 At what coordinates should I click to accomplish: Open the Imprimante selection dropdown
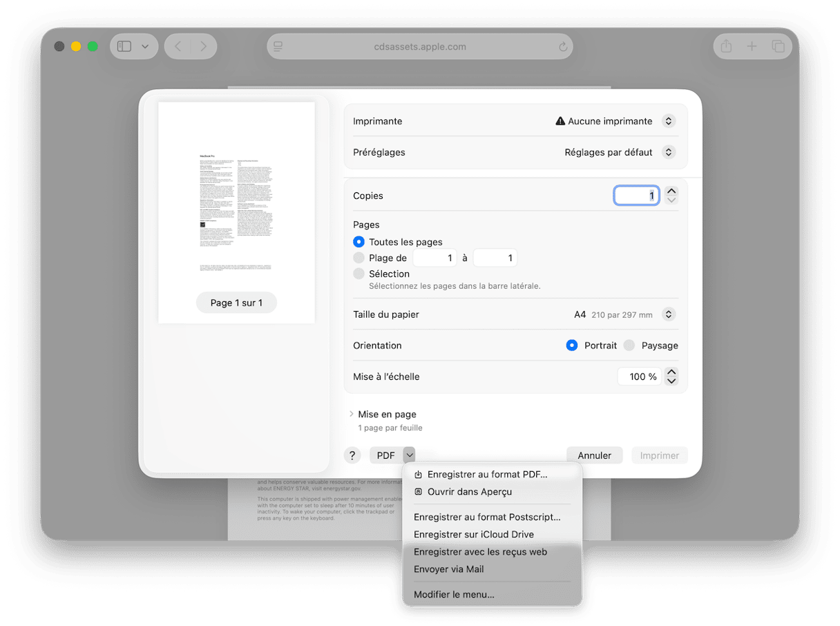point(668,120)
